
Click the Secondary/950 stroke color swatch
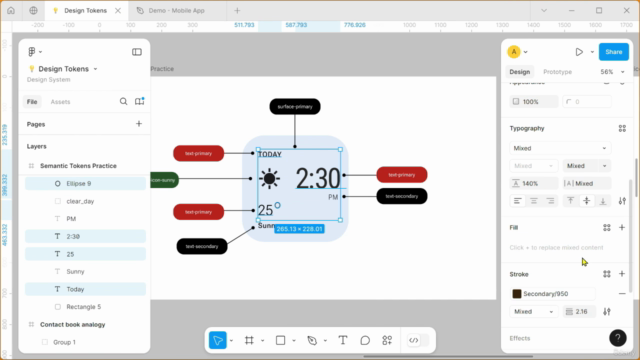pos(517,294)
